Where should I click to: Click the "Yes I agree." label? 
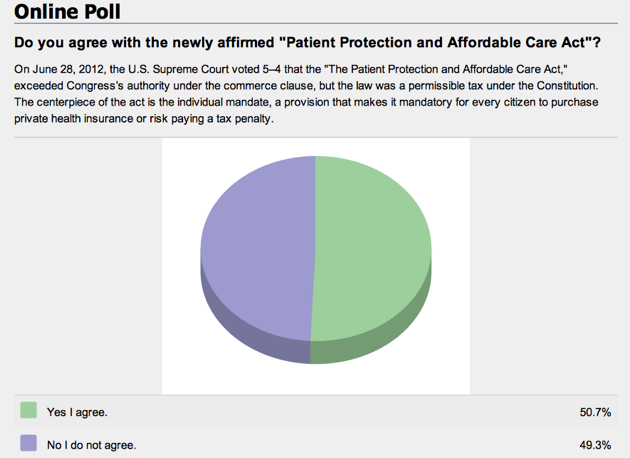[77, 412]
